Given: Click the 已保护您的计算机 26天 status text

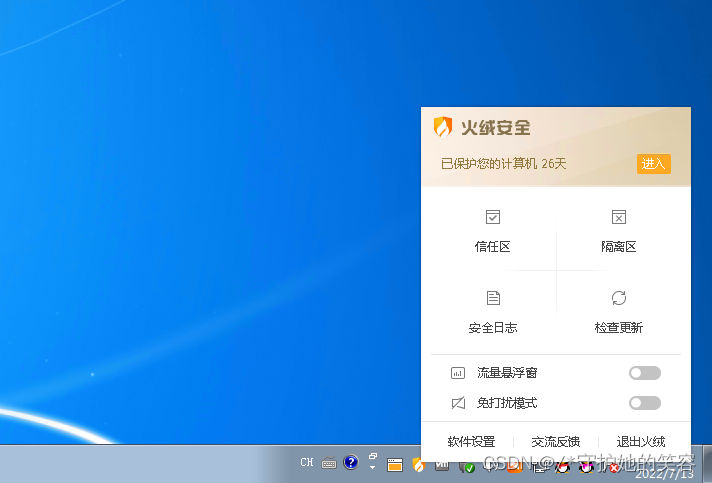Looking at the screenshot, I should coord(504,163).
